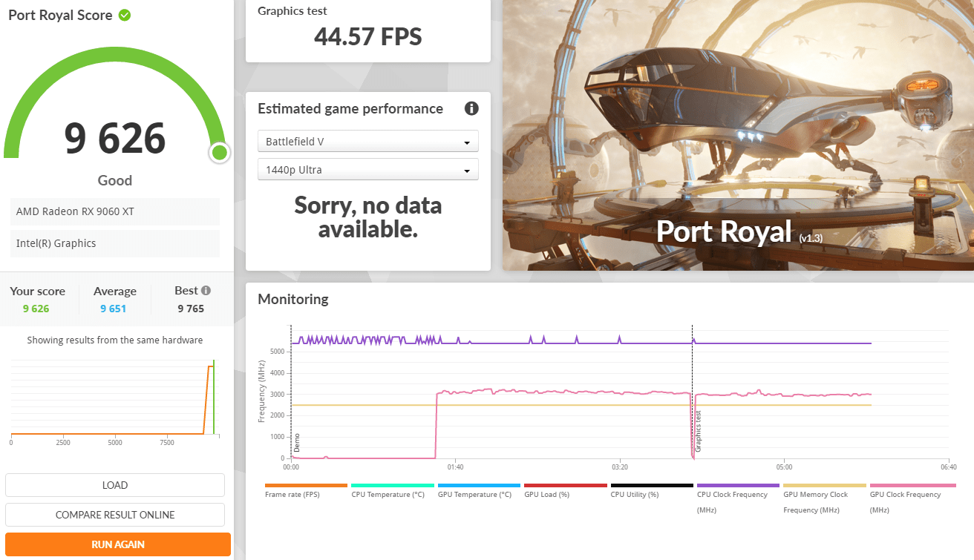This screenshot has height=560, width=974.
Task: Click the green validation checkmark beside Port Royal Score
Action: (x=125, y=15)
